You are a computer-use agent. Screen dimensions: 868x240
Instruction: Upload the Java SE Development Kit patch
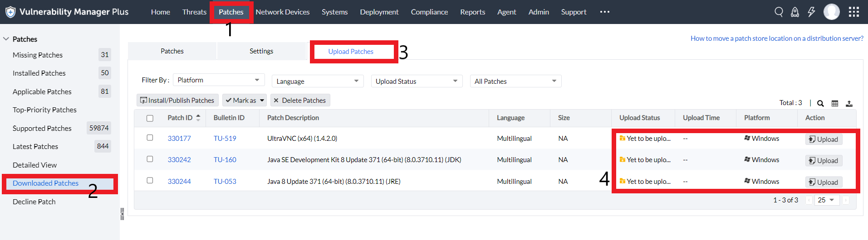(824, 160)
